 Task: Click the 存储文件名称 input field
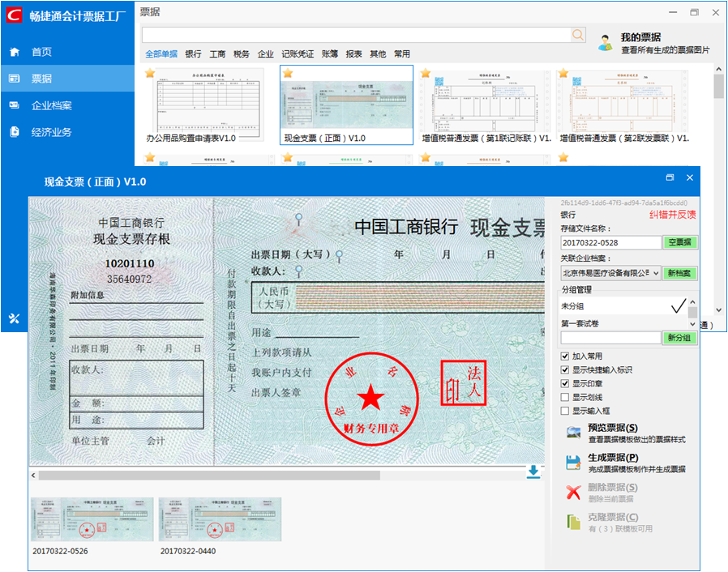(x=611, y=242)
